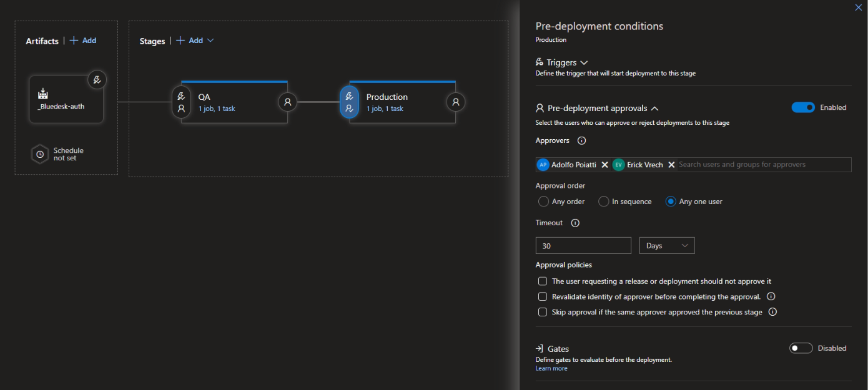Click the Triggers lightning icon
The width and height of the screenshot is (868, 390).
coord(540,62)
